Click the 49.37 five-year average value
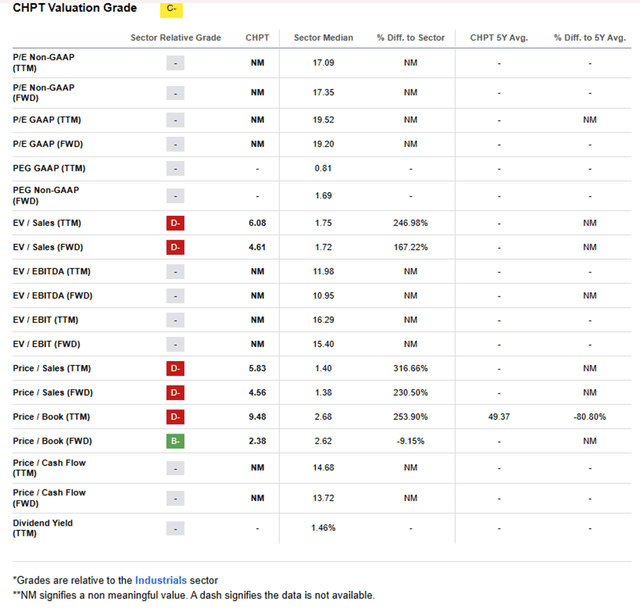The width and height of the screenshot is (640, 612). pyautogui.click(x=499, y=417)
